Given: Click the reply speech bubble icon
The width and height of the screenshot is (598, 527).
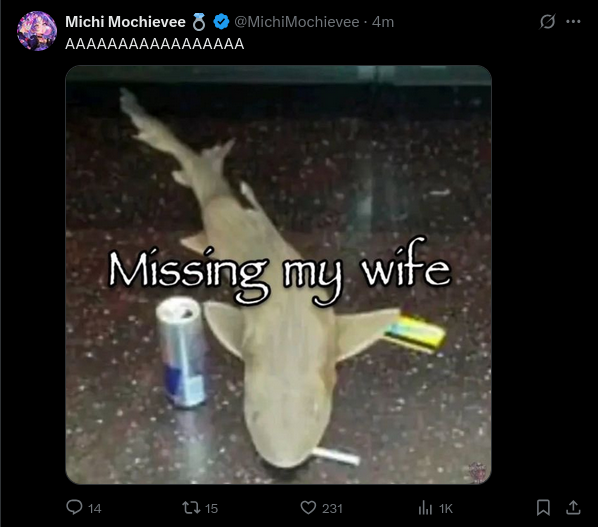Looking at the screenshot, I should [x=74, y=508].
